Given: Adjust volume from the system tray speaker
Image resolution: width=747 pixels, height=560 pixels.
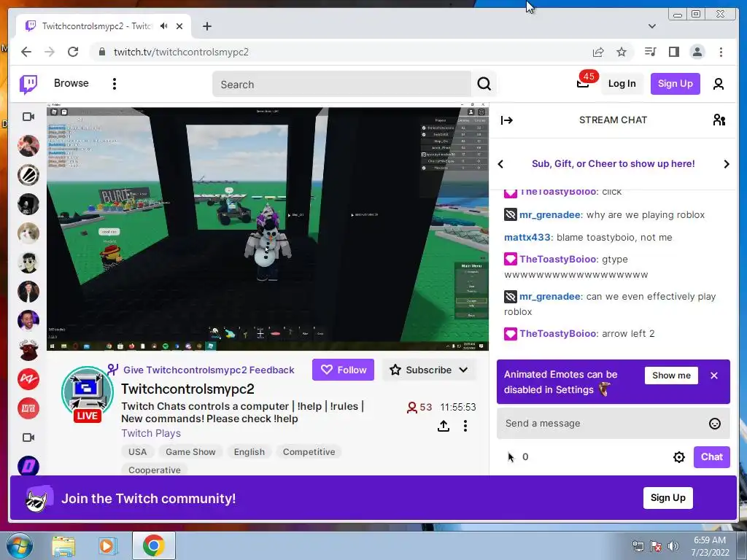Looking at the screenshot, I should [x=673, y=546].
